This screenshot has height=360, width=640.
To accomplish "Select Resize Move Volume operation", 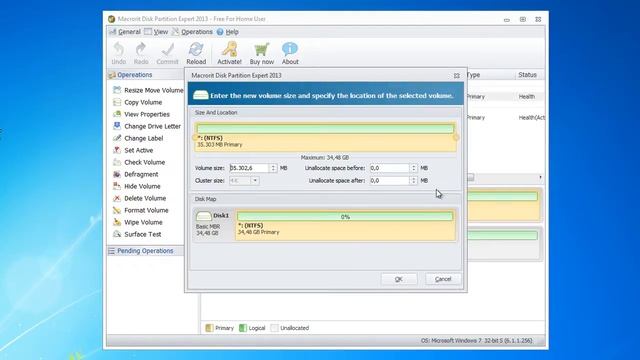I will point(149,90).
